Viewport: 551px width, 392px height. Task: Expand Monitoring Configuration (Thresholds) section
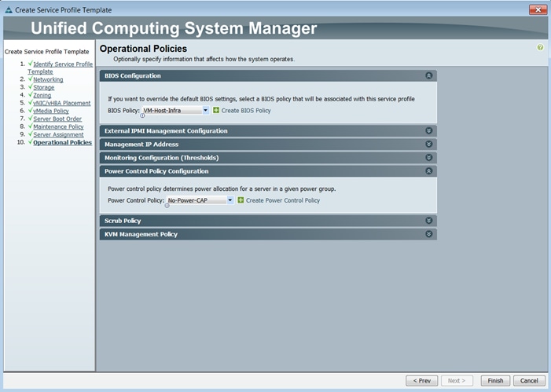[428, 157]
